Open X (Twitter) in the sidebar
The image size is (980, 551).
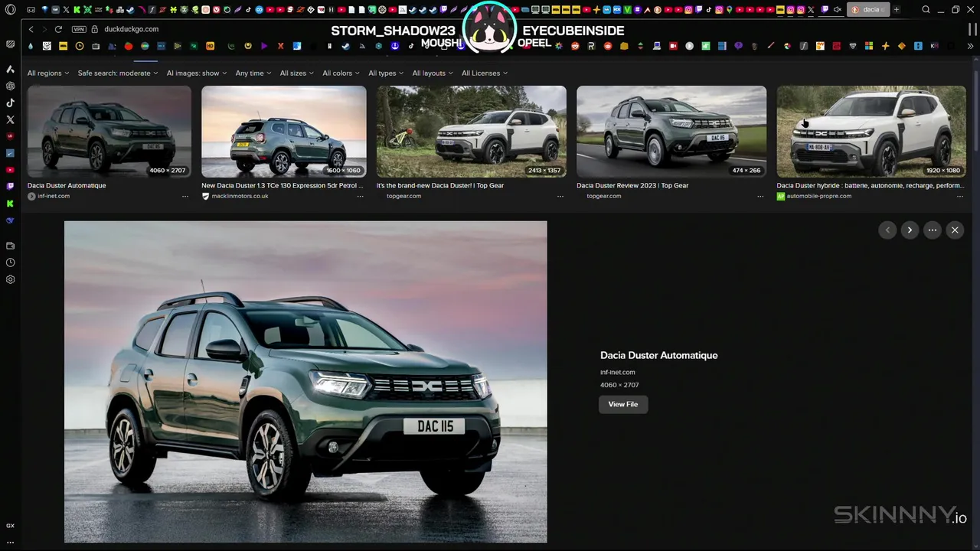click(x=10, y=119)
